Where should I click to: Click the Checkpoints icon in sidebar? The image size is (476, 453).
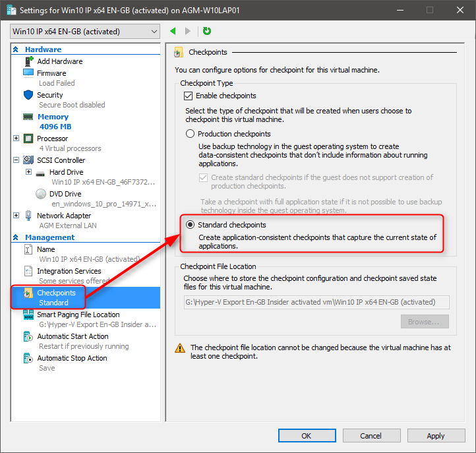pos(28,293)
